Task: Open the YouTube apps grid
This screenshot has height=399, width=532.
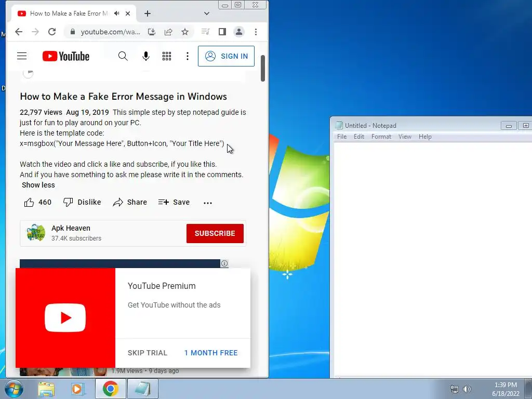Action: pyautogui.click(x=167, y=56)
